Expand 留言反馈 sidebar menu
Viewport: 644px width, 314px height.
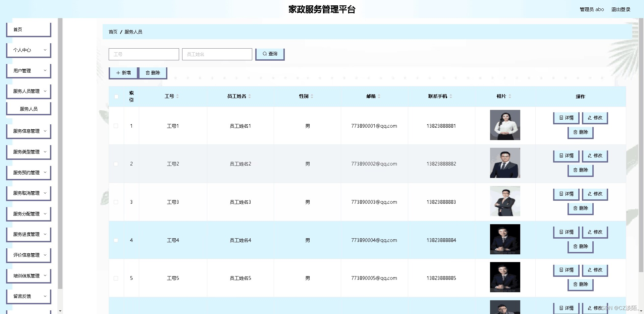tap(29, 296)
